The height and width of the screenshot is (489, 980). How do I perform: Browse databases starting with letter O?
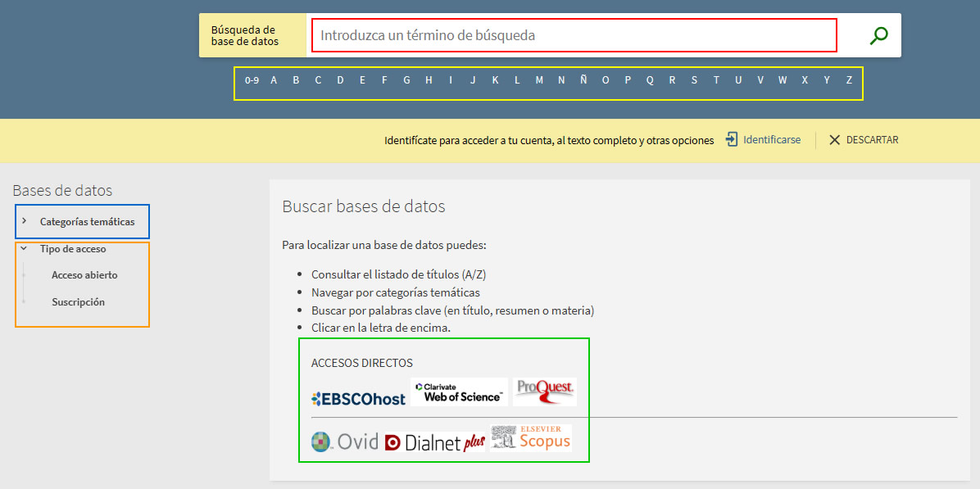[606, 80]
